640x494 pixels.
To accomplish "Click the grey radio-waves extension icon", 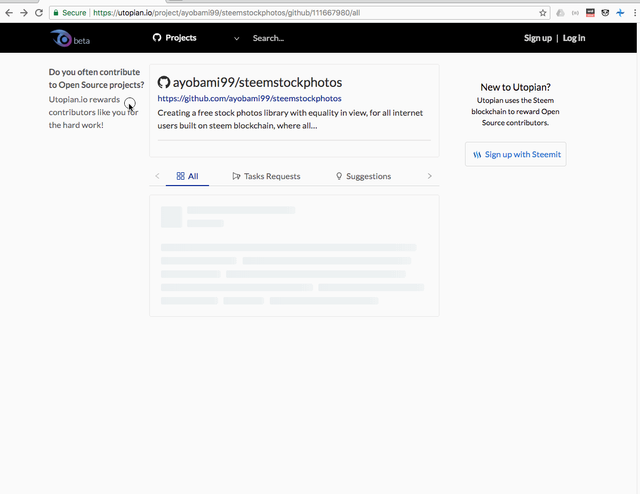I will (x=575, y=13).
